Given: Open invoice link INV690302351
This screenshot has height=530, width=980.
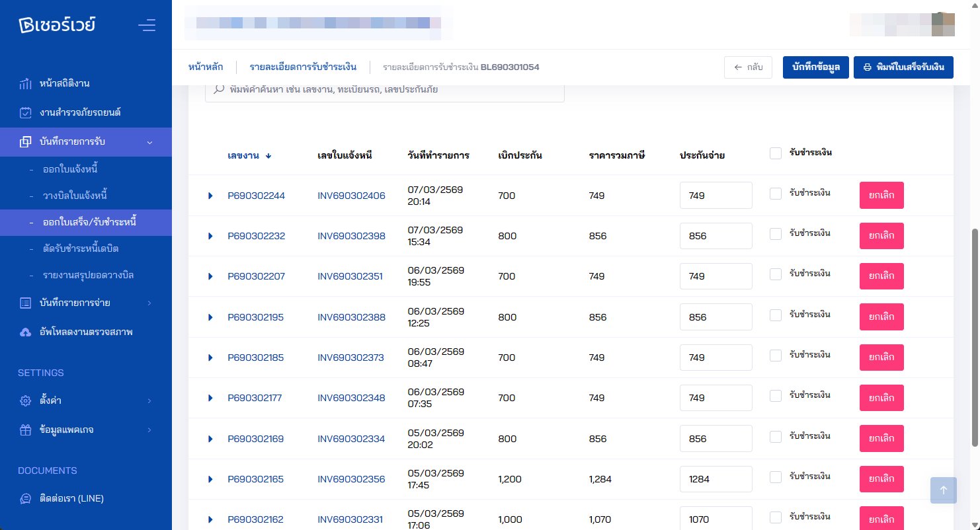Looking at the screenshot, I should point(350,276).
